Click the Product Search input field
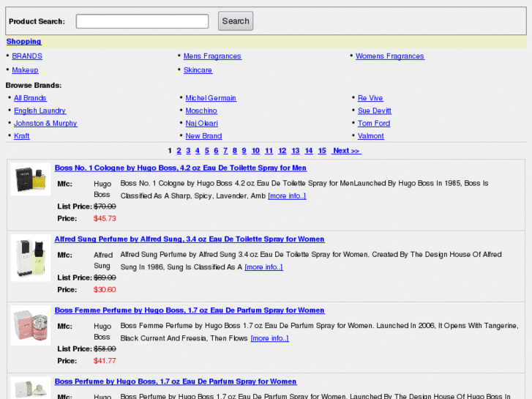 pos(142,21)
